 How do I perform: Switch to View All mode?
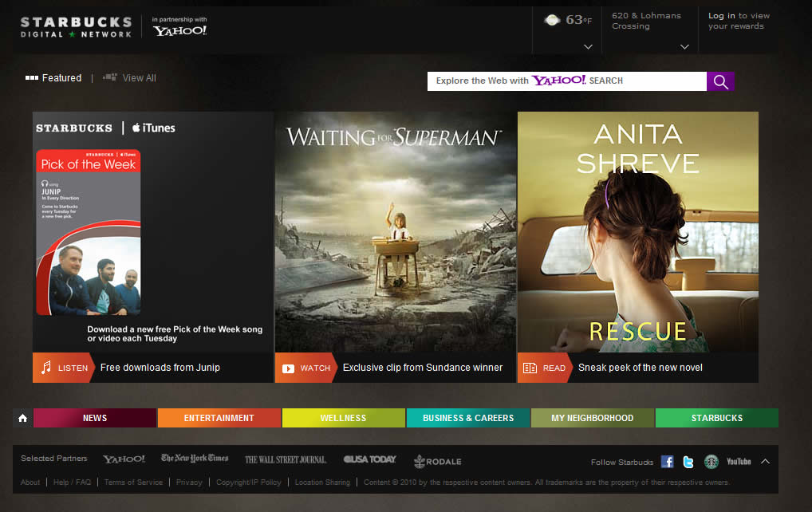(x=140, y=77)
